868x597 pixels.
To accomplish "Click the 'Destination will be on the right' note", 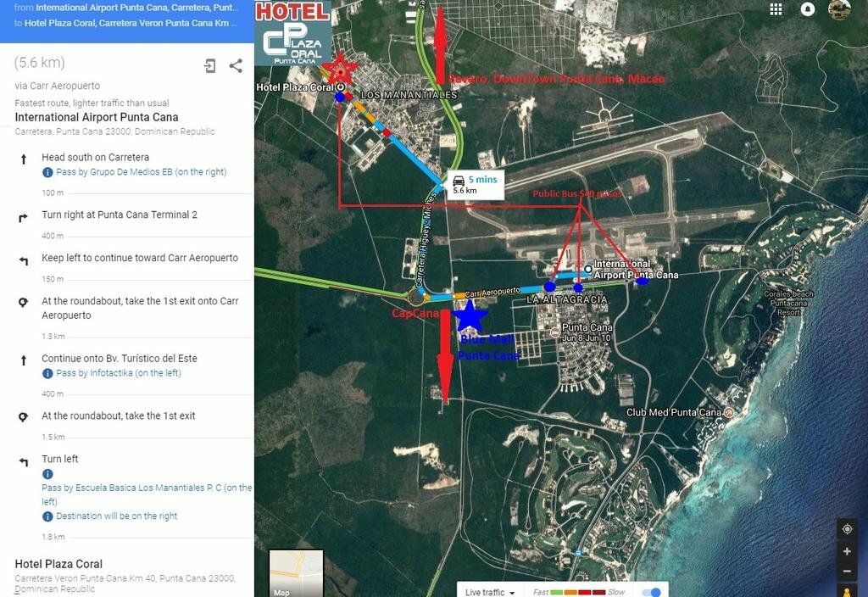I will [116, 516].
